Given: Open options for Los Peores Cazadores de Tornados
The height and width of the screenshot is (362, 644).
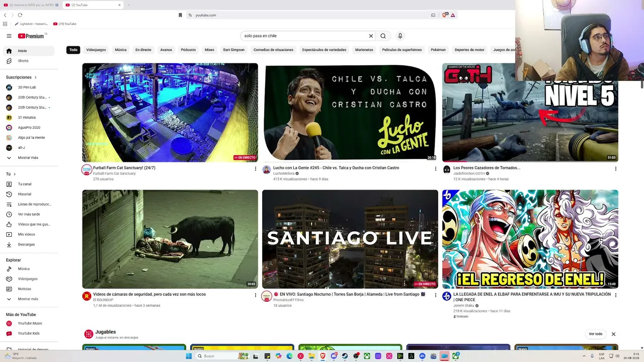Looking at the screenshot, I should [x=615, y=169].
